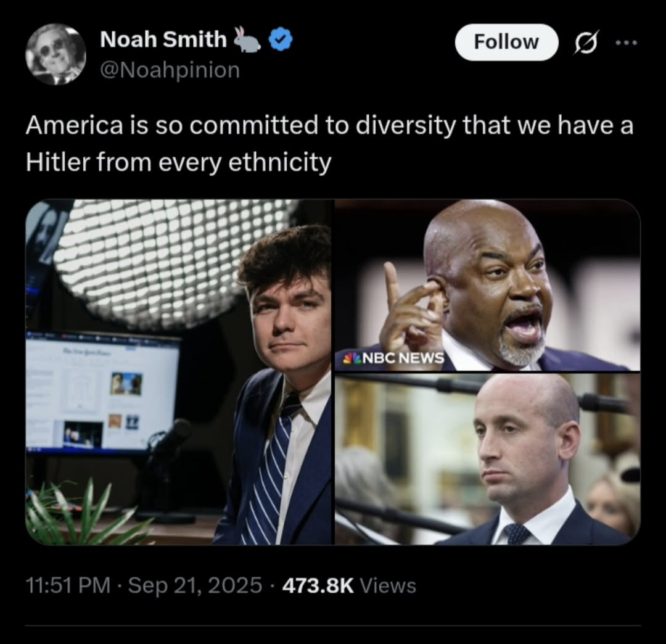Viewport: 666px width, 644px height.
Task: Click the line reading Hitler from every ethnicity
Action: pyautogui.click(x=178, y=162)
